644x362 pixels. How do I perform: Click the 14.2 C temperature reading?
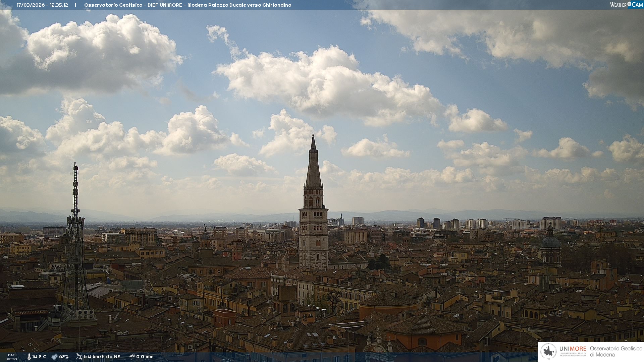(39, 357)
